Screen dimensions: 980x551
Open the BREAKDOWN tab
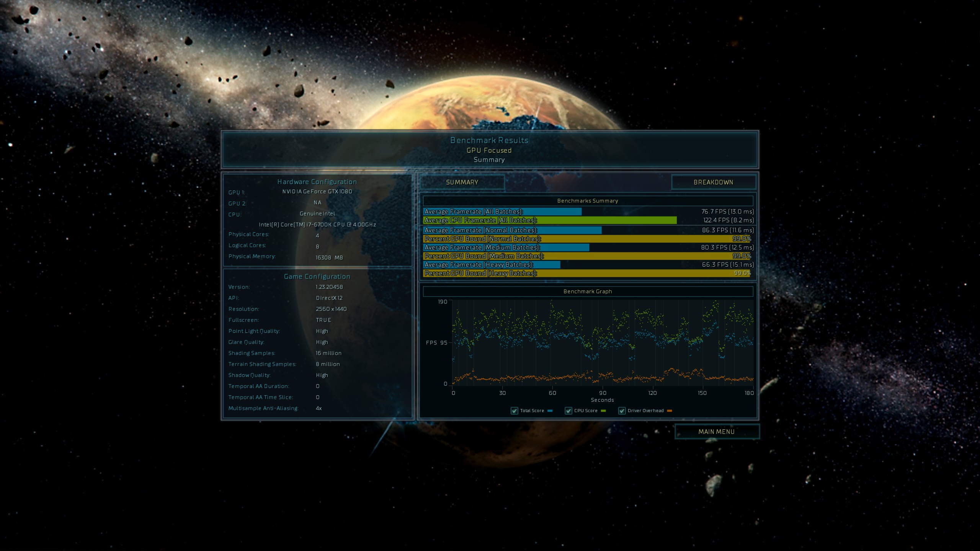(713, 182)
